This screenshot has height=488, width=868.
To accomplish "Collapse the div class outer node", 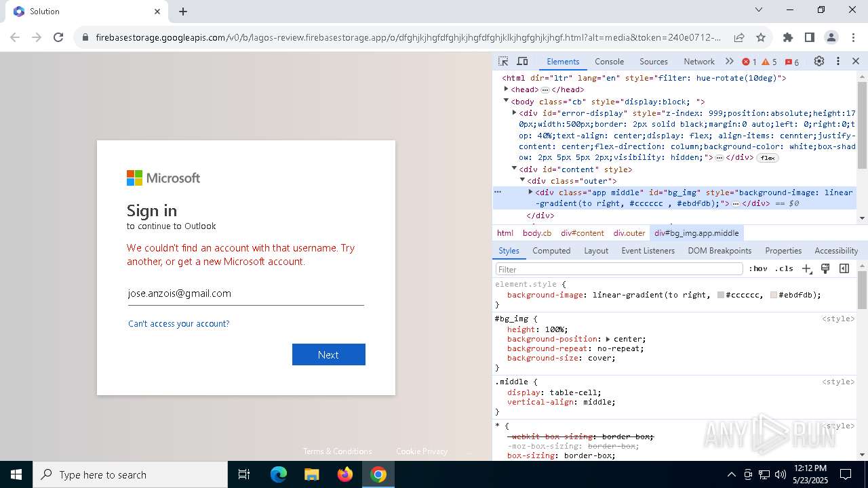I will pyautogui.click(x=522, y=180).
